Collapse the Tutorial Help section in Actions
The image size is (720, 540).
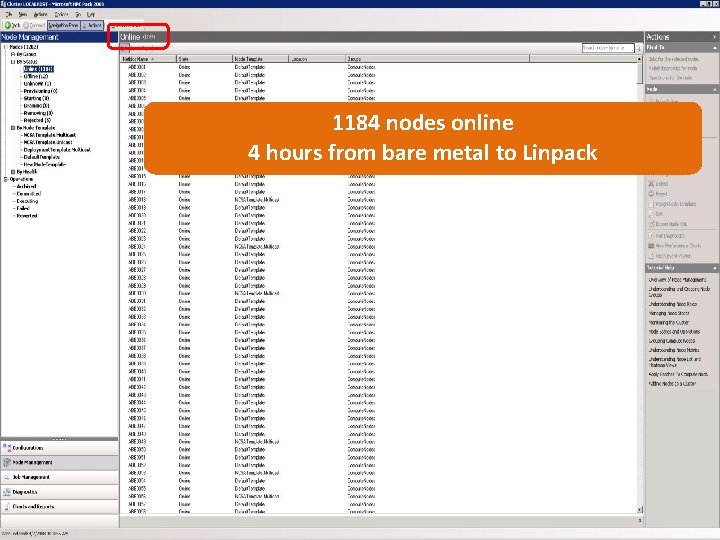[x=714, y=268]
